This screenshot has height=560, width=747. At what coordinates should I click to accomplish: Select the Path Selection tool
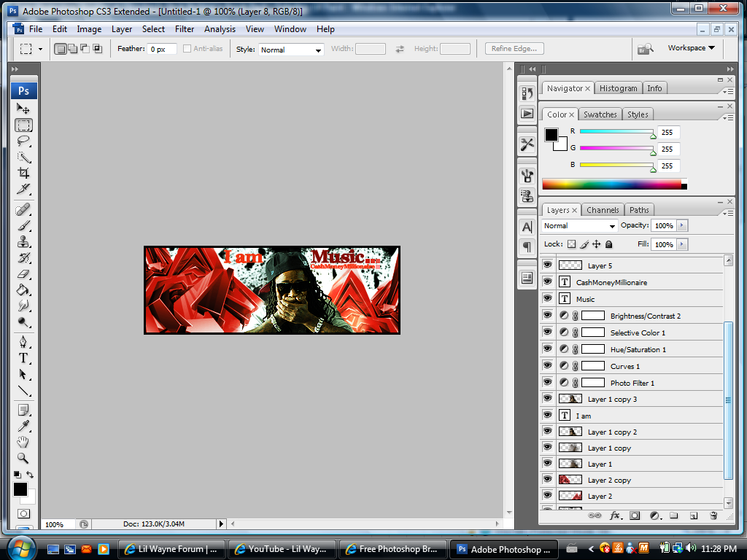point(23,374)
